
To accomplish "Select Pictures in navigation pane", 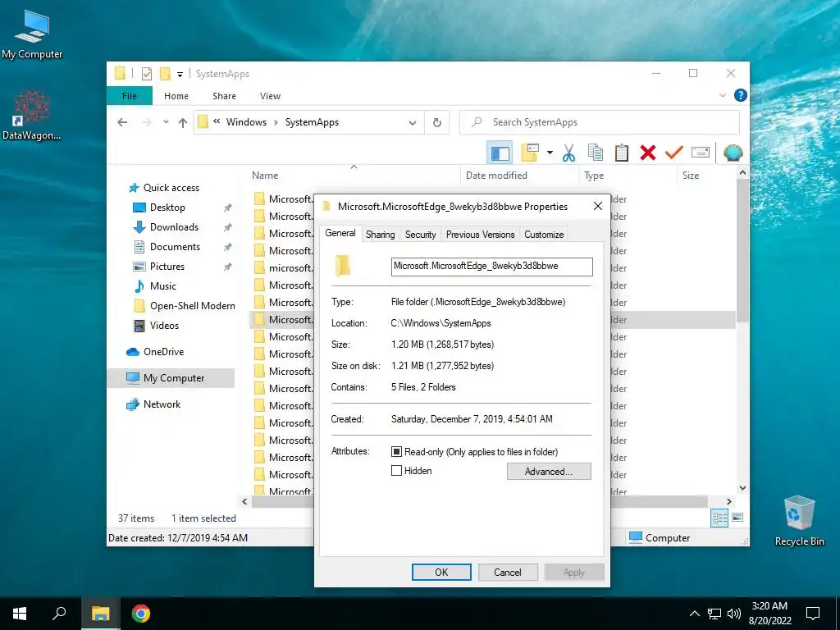I will [167, 267].
